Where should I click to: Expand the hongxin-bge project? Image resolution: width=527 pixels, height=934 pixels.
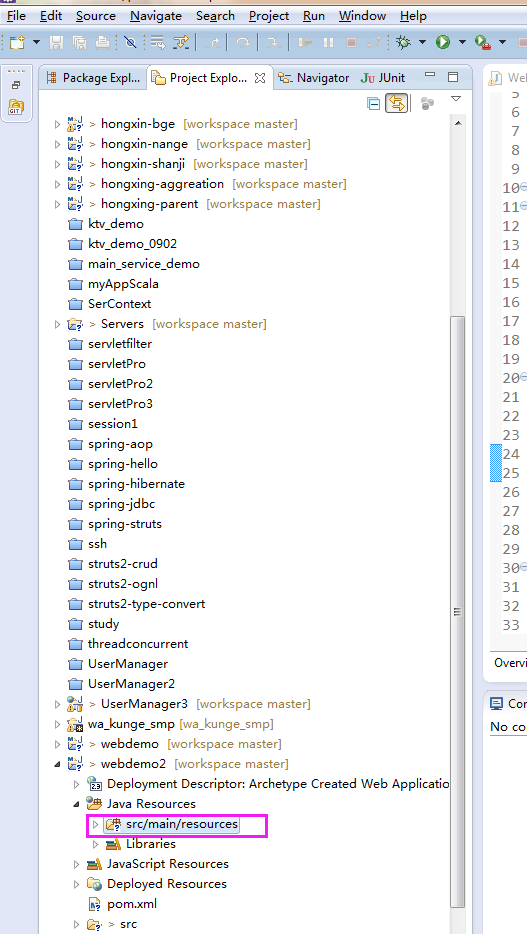click(x=57, y=124)
